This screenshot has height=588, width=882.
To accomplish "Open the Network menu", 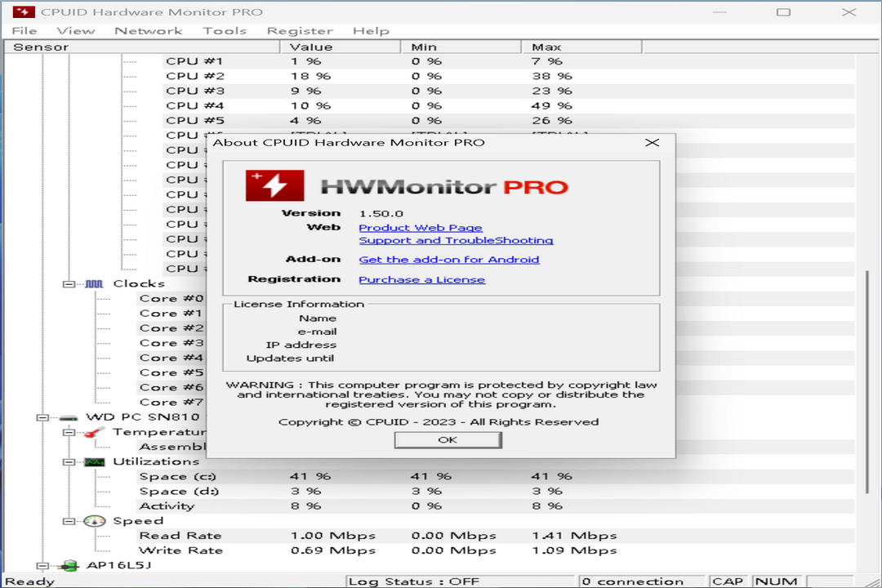I will pos(149,30).
